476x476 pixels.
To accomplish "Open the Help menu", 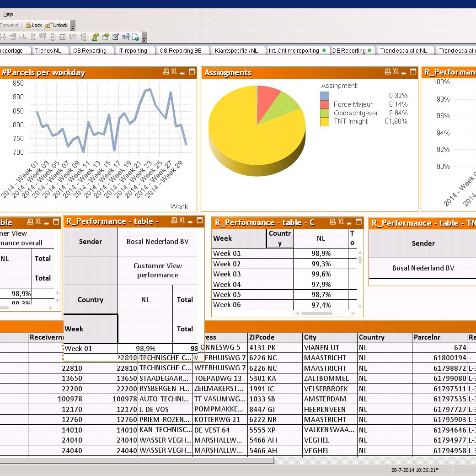I will 8,14.
